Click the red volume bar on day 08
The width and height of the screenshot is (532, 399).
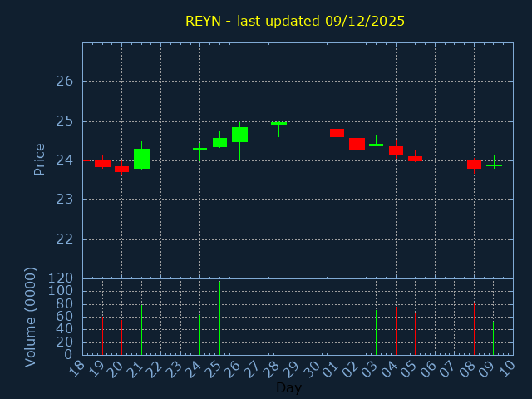point(474,329)
